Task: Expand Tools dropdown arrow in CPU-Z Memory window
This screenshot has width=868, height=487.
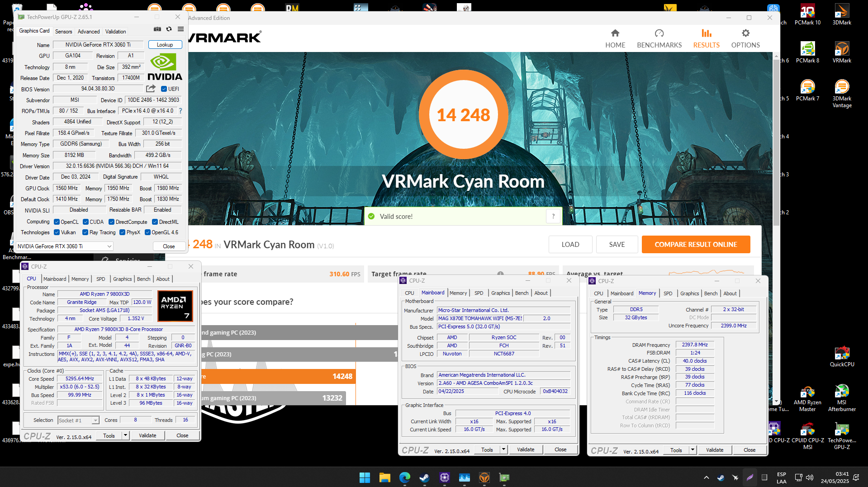Action: 693,450
